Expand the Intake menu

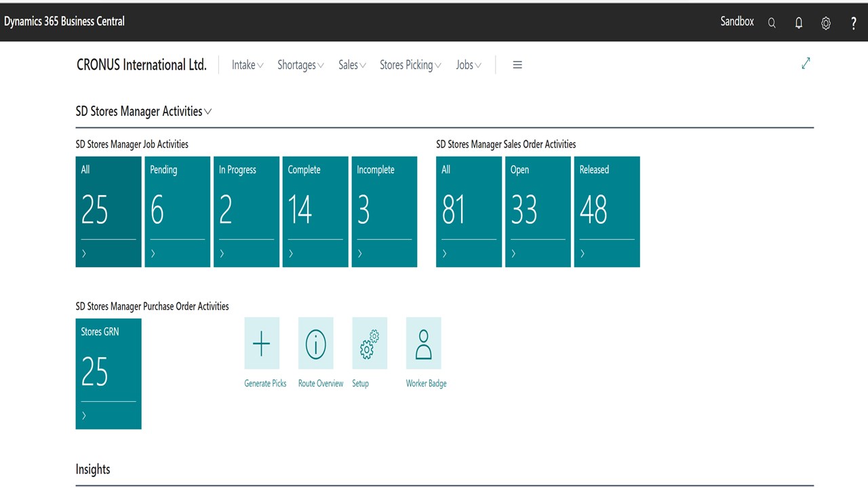point(248,65)
